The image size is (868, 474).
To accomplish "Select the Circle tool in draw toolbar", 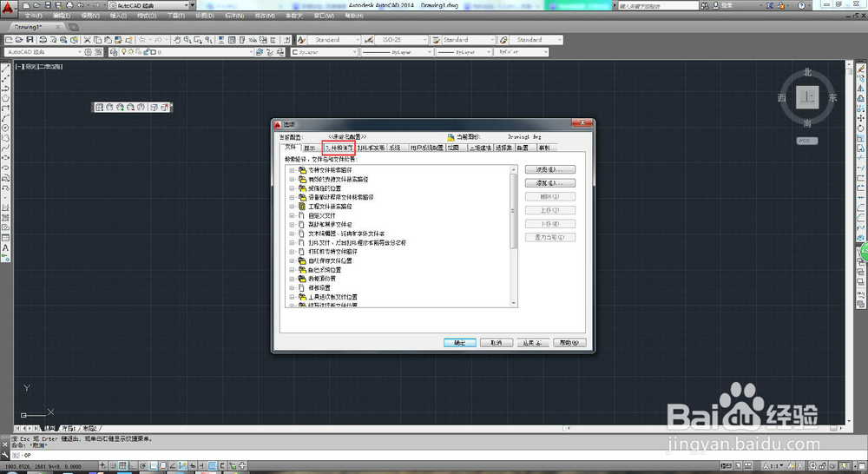I will coord(5,128).
